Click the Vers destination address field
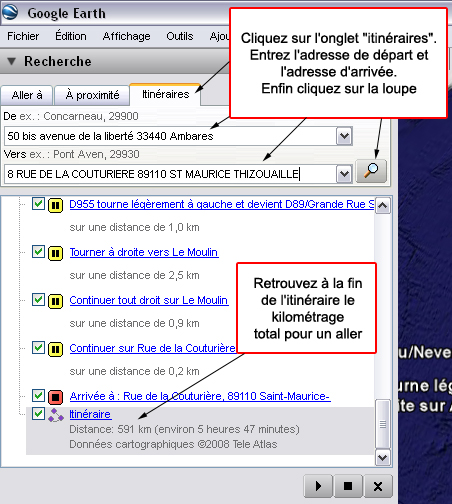The height and width of the screenshot is (504, 452). pyautogui.click(x=170, y=174)
